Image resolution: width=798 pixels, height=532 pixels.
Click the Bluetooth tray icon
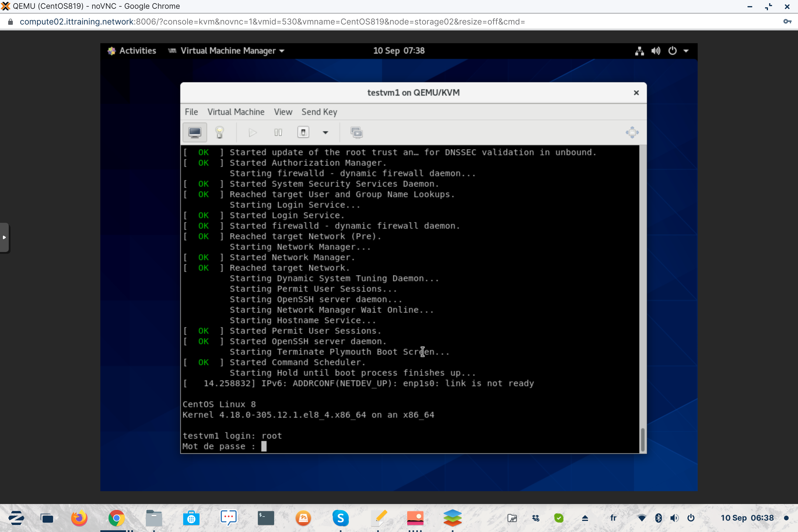[658, 518]
